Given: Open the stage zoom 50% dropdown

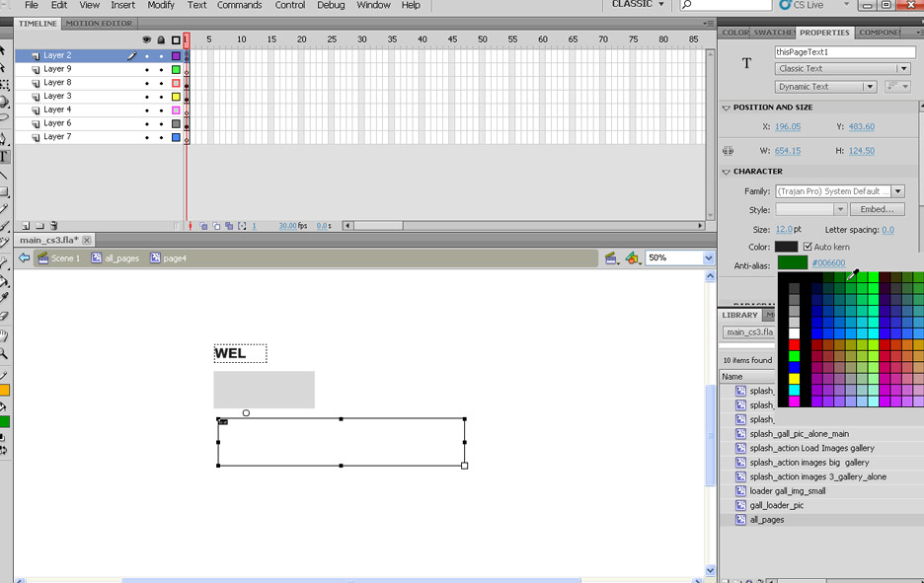Looking at the screenshot, I should (708, 258).
